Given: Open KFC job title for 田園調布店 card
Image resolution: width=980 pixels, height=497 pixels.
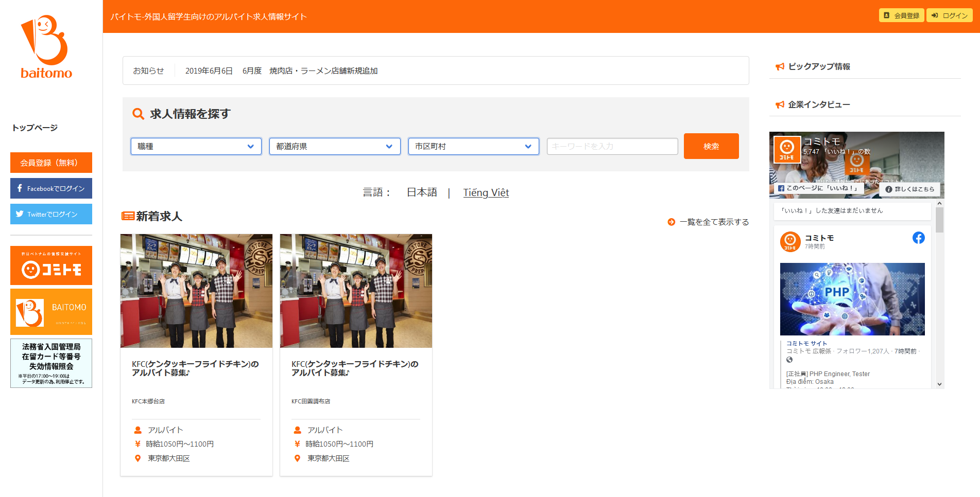Looking at the screenshot, I should coord(355,368).
